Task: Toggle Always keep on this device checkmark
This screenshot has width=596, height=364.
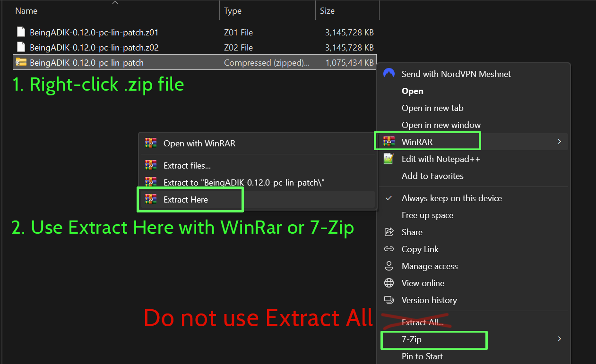Action: (389, 198)
